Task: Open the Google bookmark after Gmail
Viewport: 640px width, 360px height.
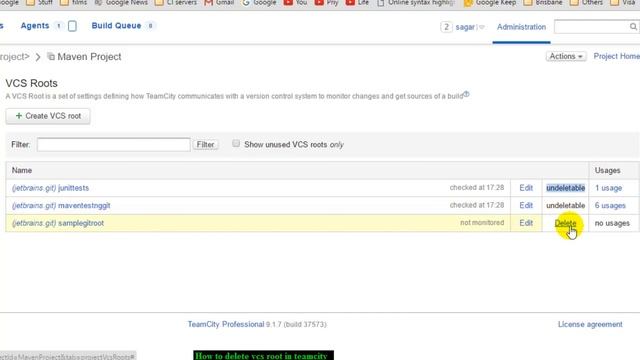Action: (259, 2)
